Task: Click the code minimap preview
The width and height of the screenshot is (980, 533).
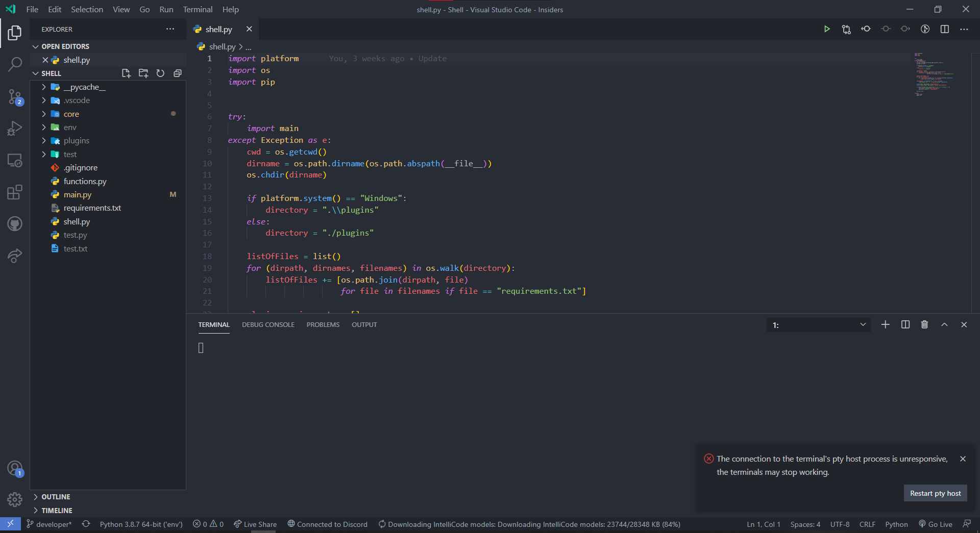Action: tap(934, 74)
